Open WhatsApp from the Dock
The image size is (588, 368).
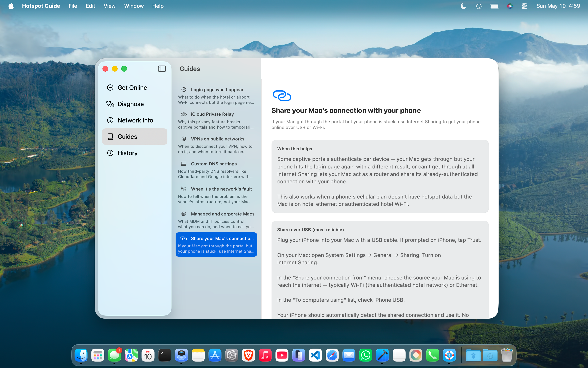point(366,355)
